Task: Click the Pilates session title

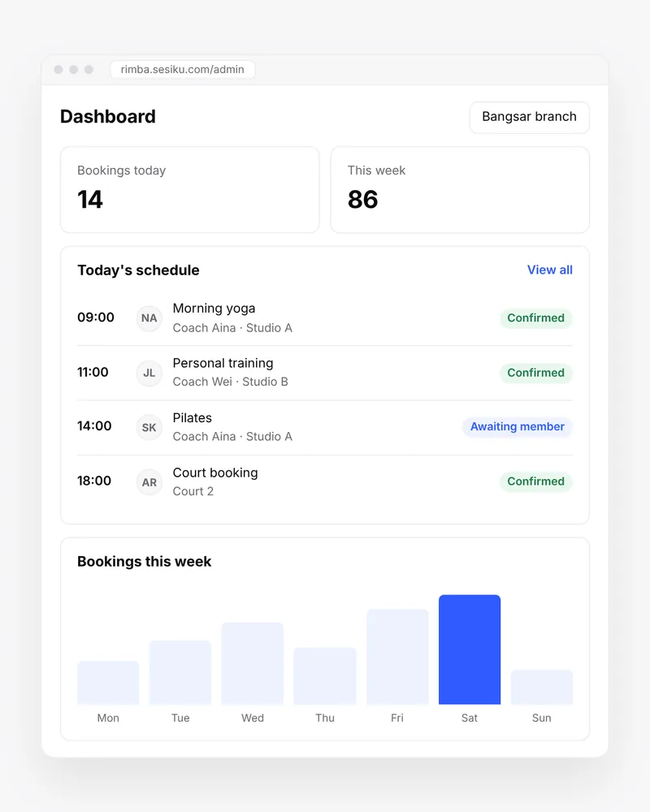Action: pos(193,418)
